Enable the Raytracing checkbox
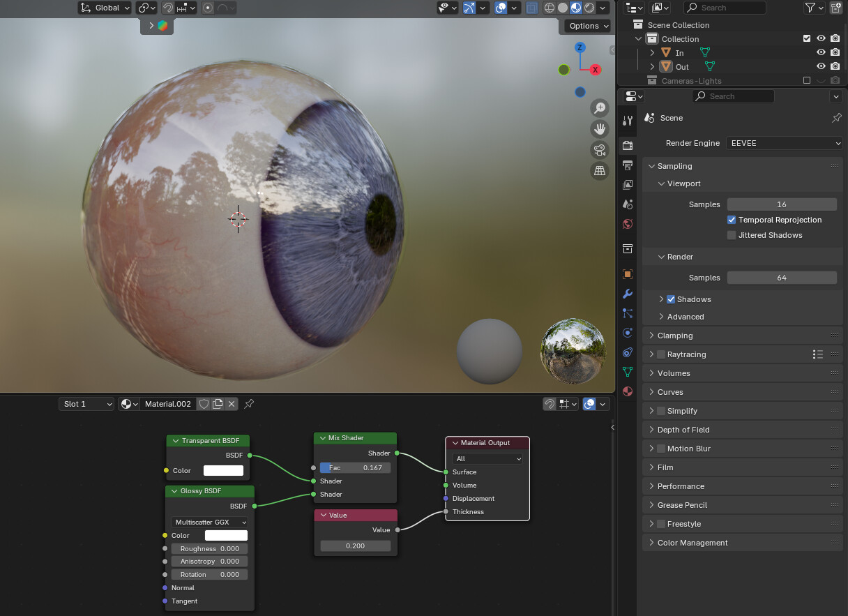The image size is (848, 616). [661, 354]
